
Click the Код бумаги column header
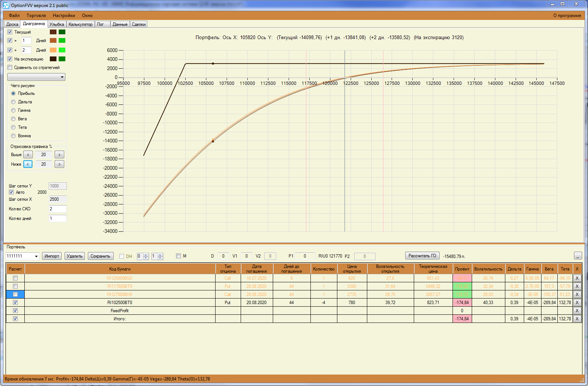[120, 269]
